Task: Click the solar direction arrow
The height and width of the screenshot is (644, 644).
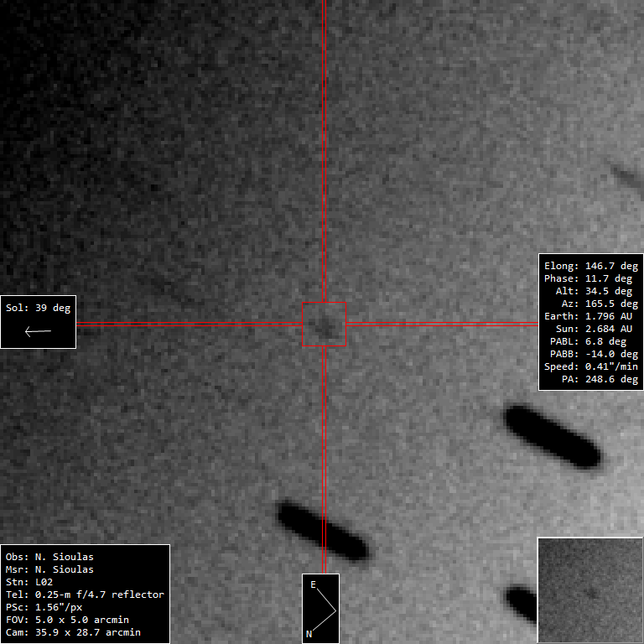Action: (38, 331)
